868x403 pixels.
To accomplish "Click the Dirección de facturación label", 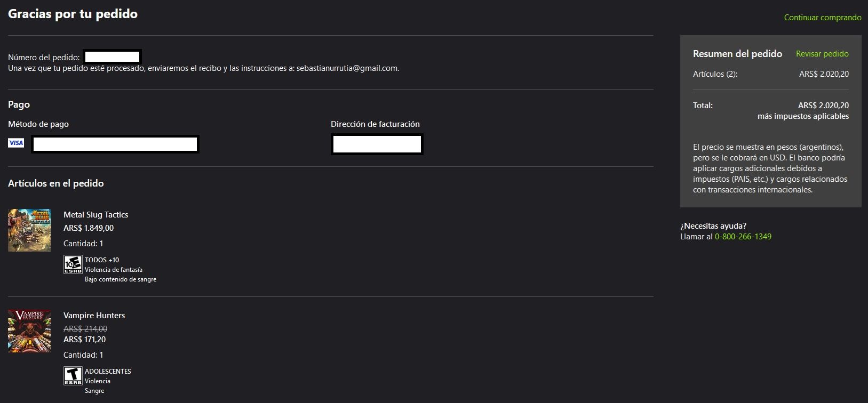I will [x=375, y=124].
